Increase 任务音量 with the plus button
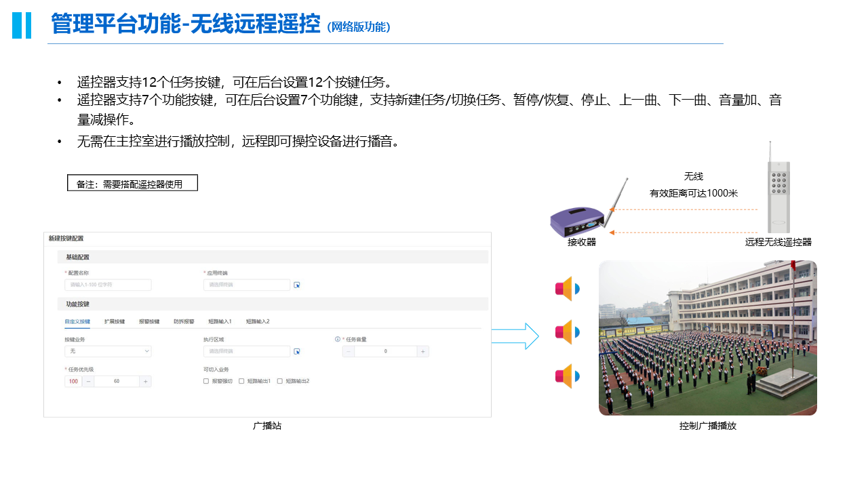 pyautogui.click(x=422, y=352)
